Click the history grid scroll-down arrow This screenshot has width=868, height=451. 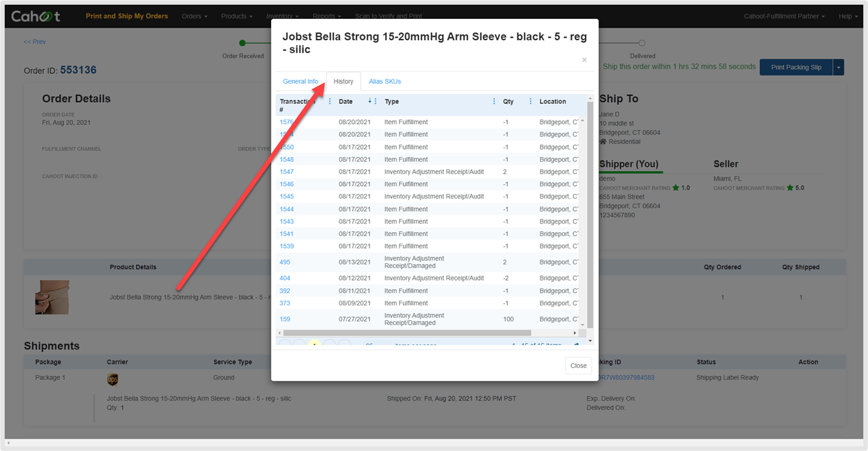pos(582,325)
